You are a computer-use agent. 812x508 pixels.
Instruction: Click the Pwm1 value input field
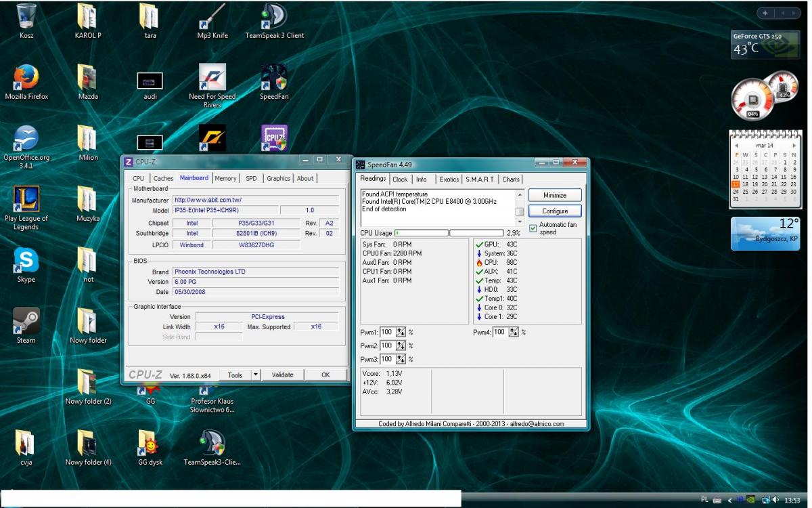[387, 332]
